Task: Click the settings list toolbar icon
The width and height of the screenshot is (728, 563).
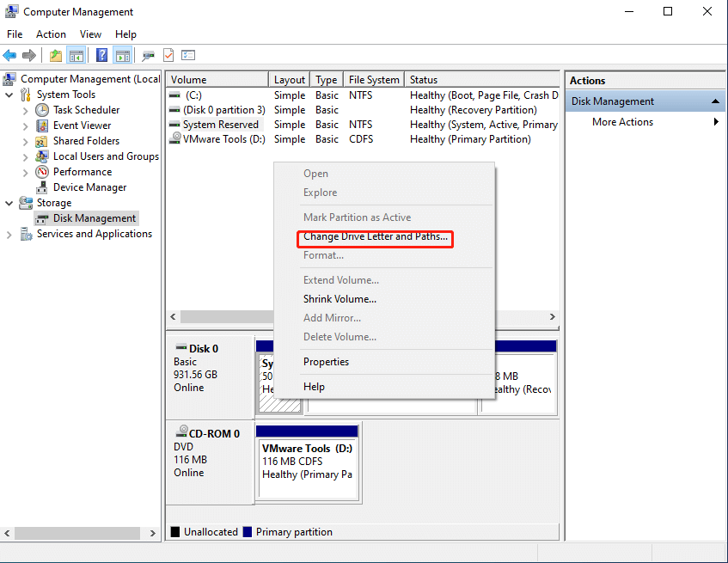Action: [x=188, y=55]
